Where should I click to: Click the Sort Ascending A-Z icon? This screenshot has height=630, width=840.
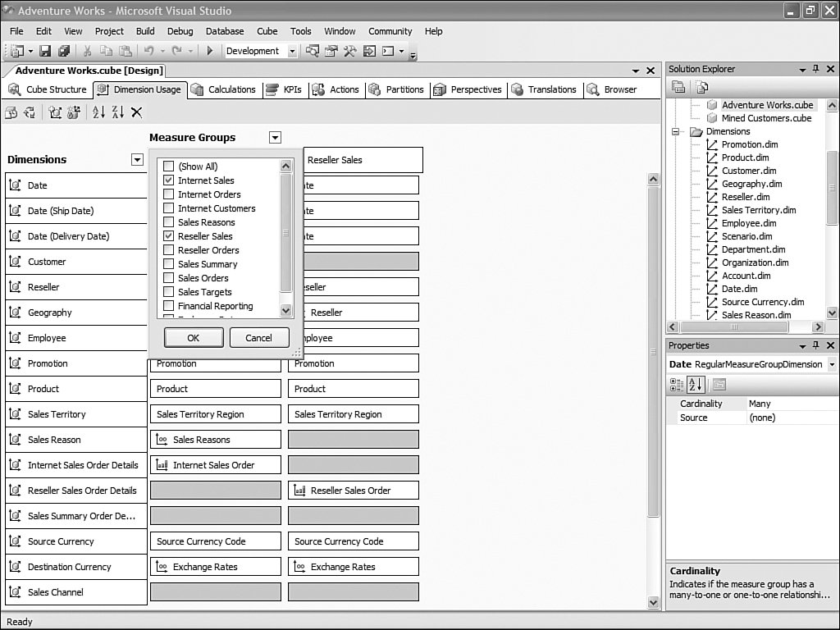tap(98, 112)
